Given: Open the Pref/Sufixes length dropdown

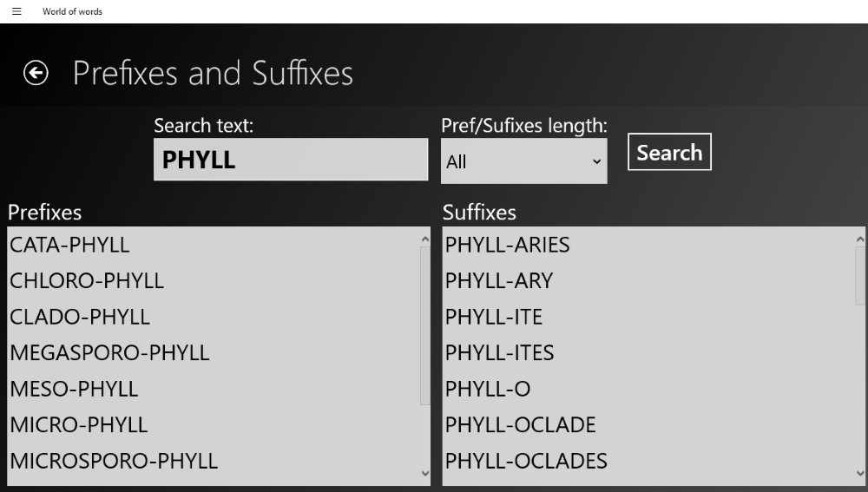Looking at the screenshot, I should click(x=523, y=161).
